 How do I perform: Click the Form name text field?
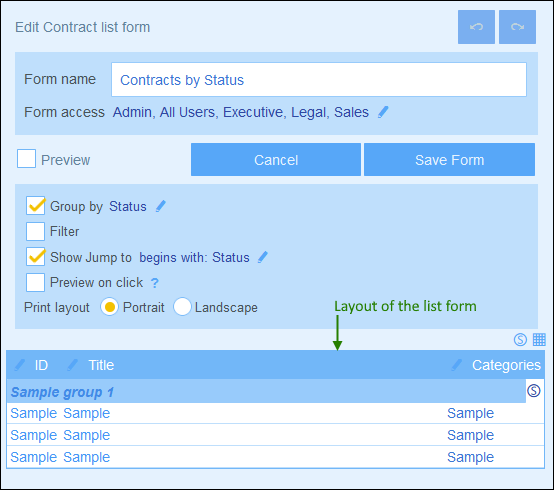(x=319, y=80)
